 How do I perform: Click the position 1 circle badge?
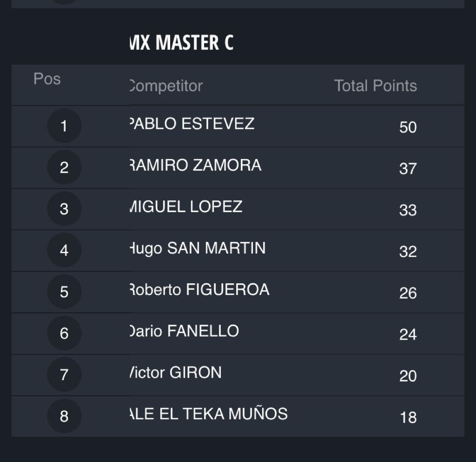point(64,126)
